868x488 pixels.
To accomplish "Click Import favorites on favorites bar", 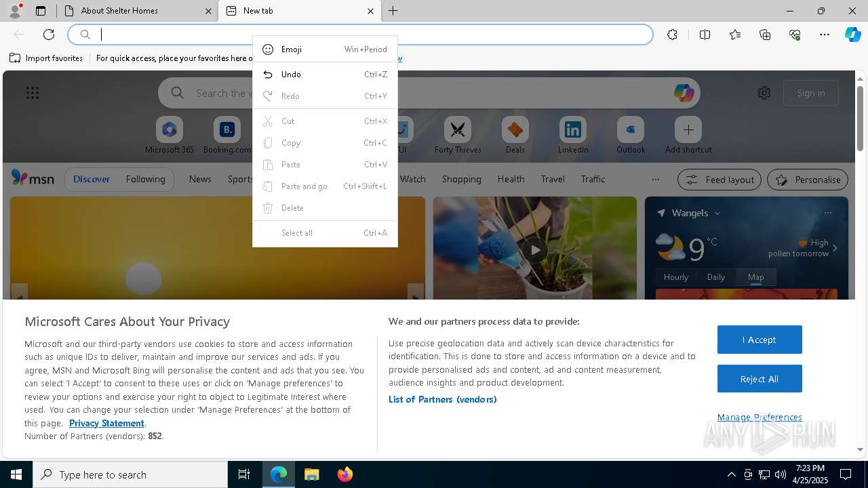I will coord(46,58).
